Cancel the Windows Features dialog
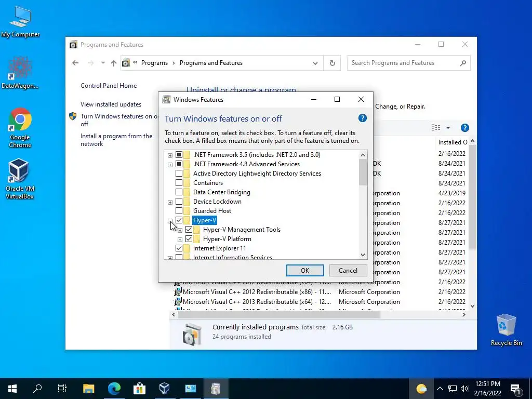Image resolution: width=532 pixels, height=399 pixels. [348, 270]
